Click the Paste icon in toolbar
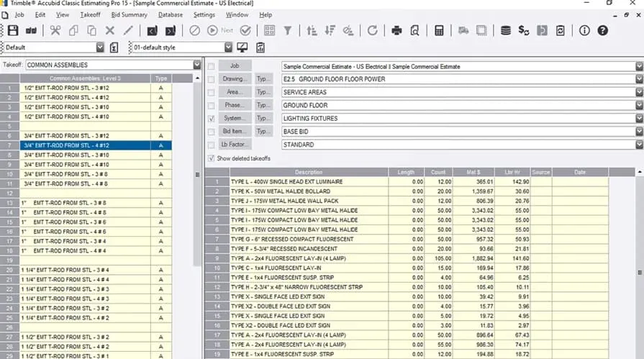The image size is (644, 359). (x=91, y=30)
